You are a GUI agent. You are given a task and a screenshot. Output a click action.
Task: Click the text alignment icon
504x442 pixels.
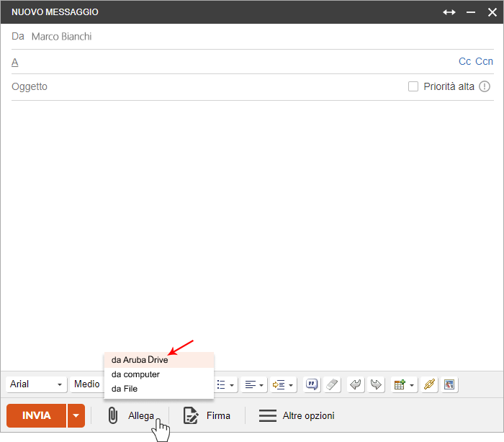pyautogui.click(x=251, y=384)
